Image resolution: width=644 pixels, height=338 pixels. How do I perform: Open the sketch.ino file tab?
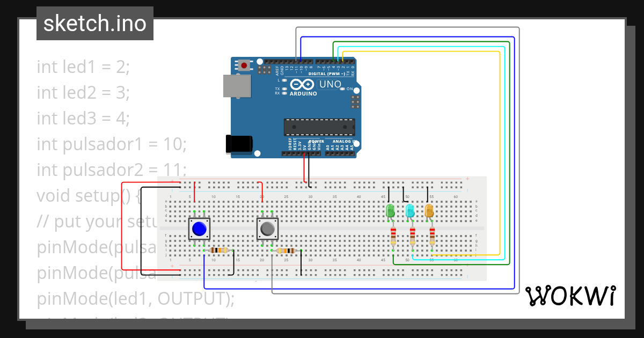(x=94, y=24)
